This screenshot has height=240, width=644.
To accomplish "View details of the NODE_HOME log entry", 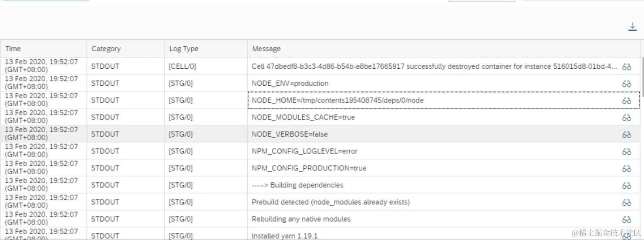I will [627, 101].
